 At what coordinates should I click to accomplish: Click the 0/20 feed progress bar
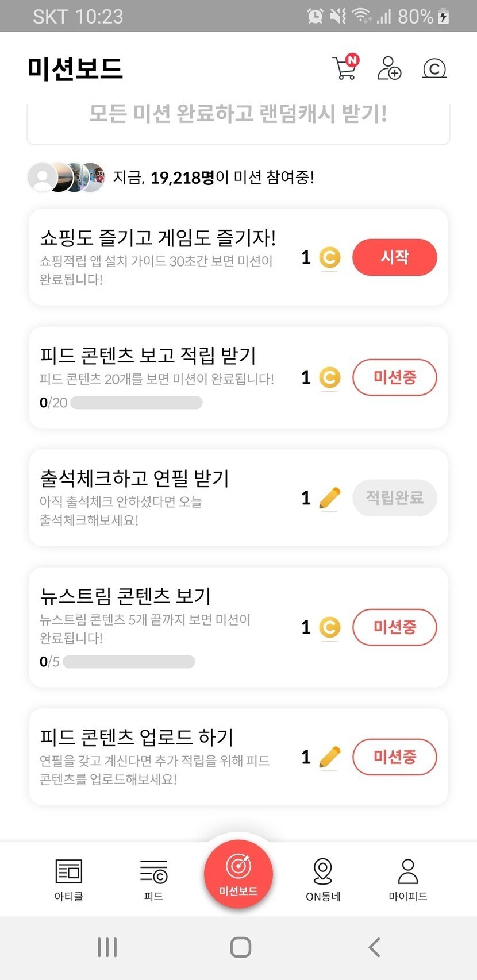coord(136,403)
